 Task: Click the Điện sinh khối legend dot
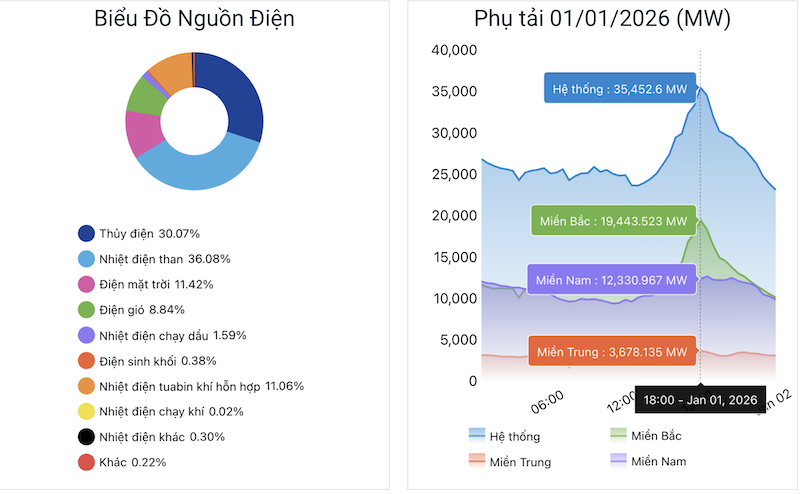pos(87,361)
